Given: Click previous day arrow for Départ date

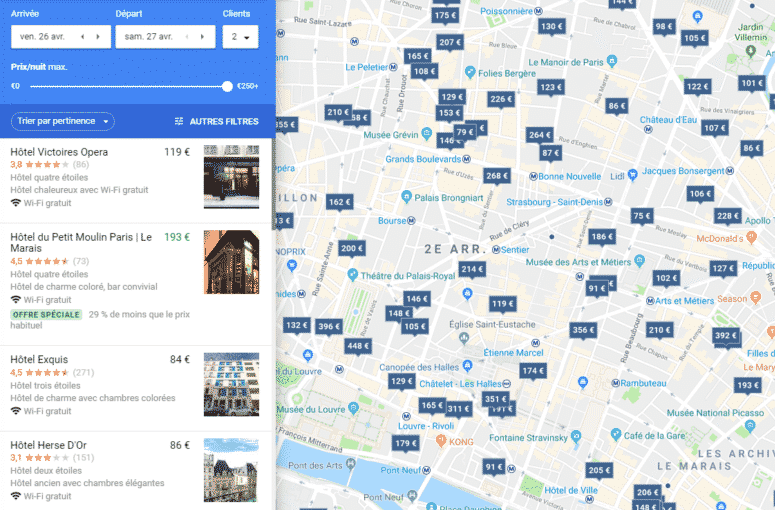Looking at the screenshot, I should coord(187,37).
